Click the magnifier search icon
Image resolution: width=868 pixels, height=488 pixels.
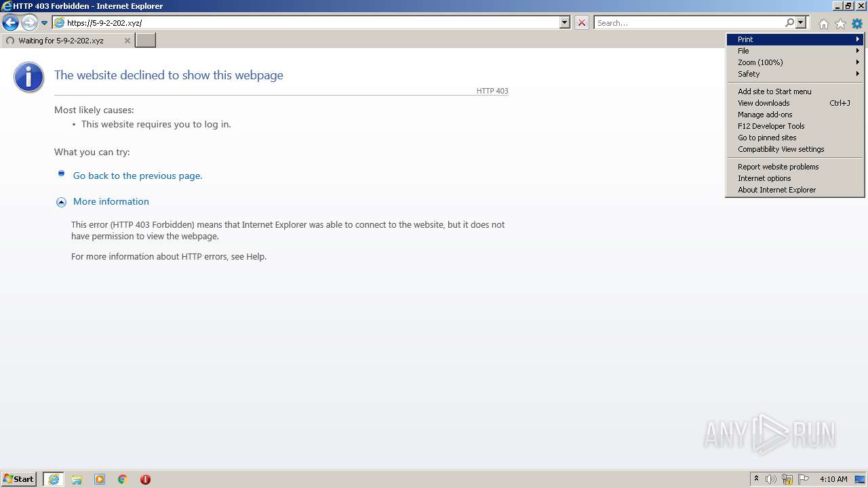coord(789,22)
